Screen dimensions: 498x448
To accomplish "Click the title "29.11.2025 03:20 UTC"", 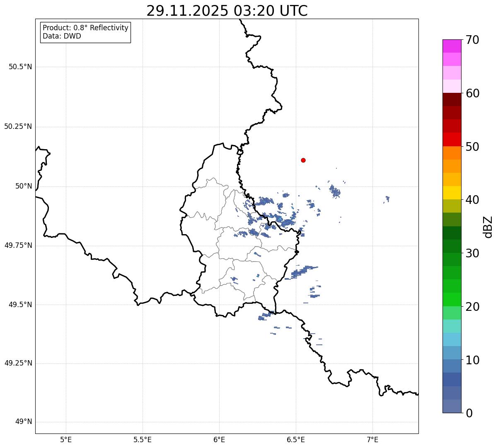I will (227, 11).
